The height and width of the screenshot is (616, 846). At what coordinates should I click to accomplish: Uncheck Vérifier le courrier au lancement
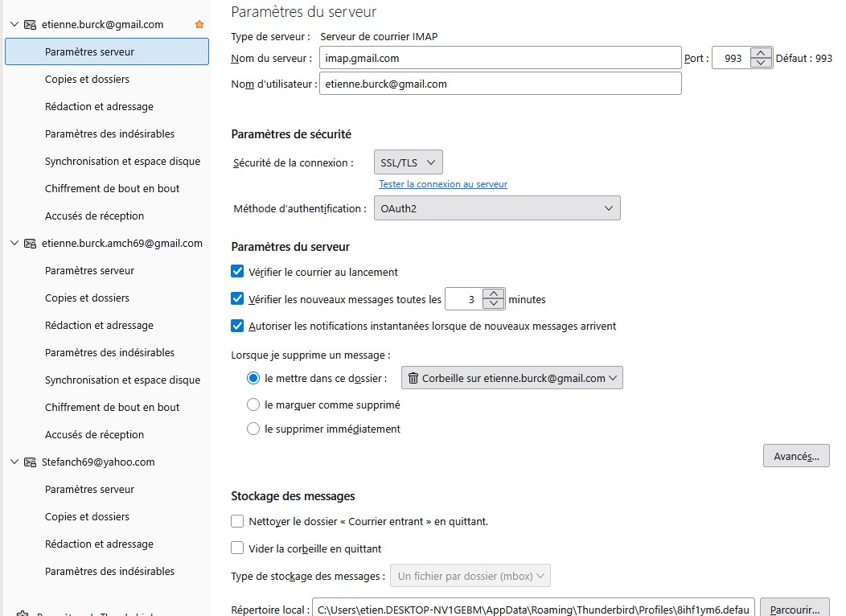(237, 271)
